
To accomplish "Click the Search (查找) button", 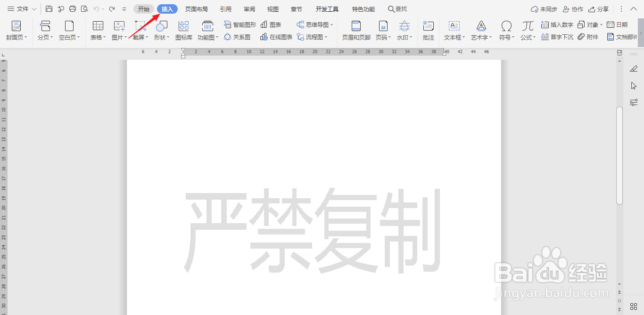I will [x=397, y=9].
